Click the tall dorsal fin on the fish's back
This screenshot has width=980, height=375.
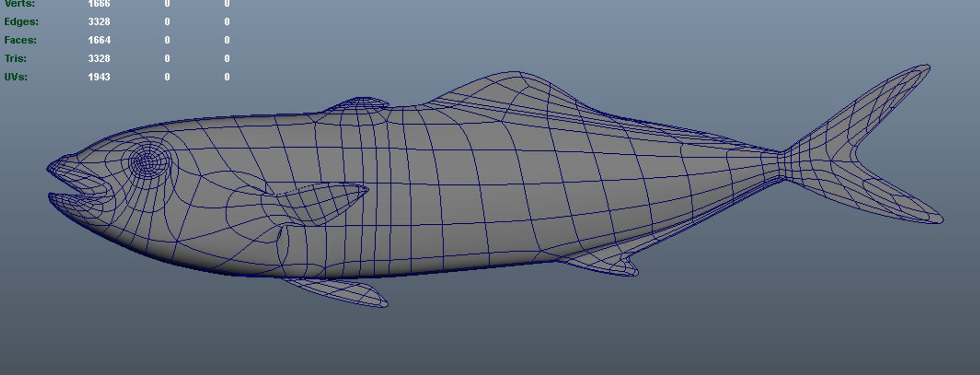(x=516, y=97)
